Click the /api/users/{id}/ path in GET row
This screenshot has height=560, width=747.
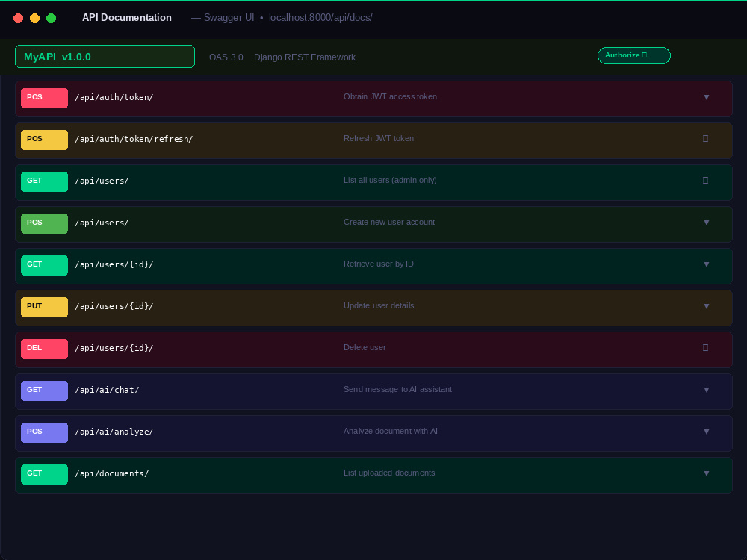pos(114,264)
